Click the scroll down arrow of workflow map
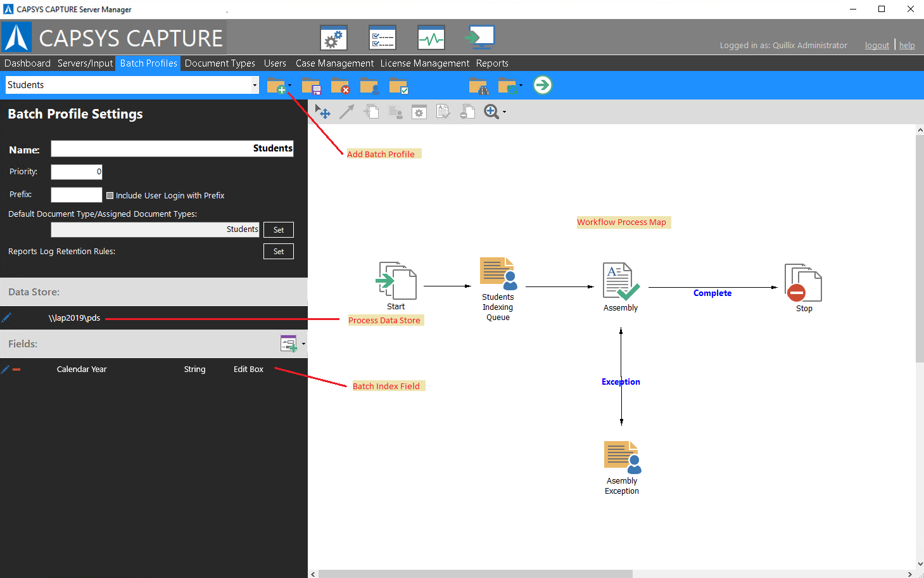924x578 pixels. click(920, 564)
